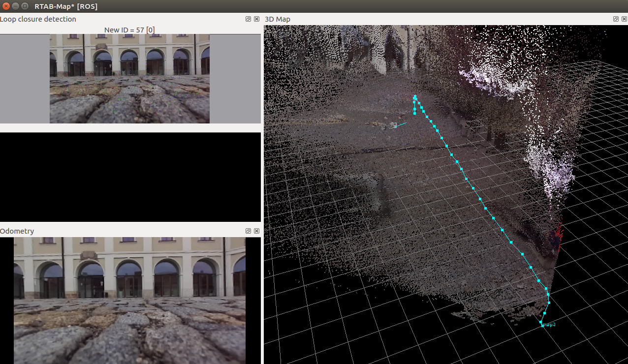Click the empty black loop hypothesis view

pyautogui.click(x=130, y=177)
